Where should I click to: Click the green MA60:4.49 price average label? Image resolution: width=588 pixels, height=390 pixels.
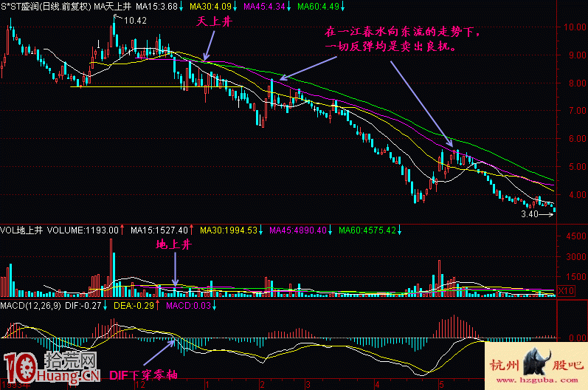pos(318,7)
